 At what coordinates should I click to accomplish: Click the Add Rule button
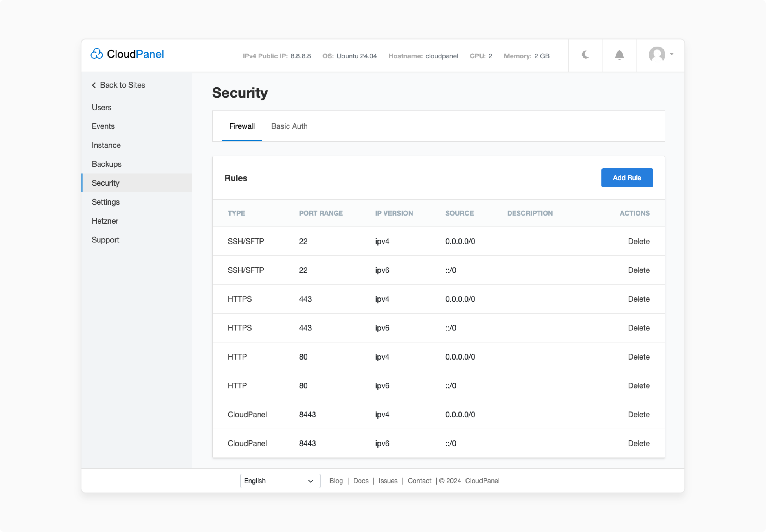click(627, 178)
